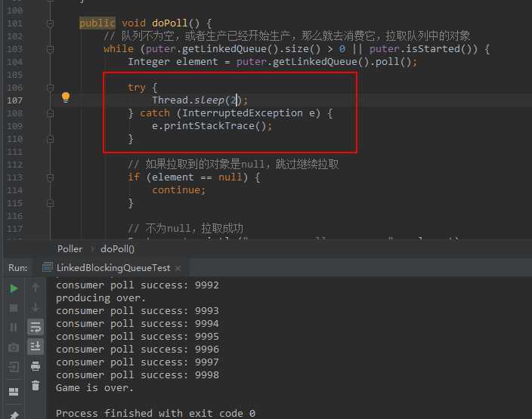The width and height of the screenshot is (532, 419).
Task: Click 'e.printStackTrace()' statement
Action: 212,126
